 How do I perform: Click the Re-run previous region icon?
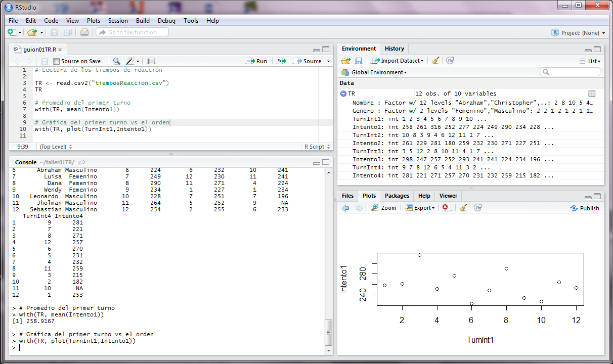(x=281, y=61)
